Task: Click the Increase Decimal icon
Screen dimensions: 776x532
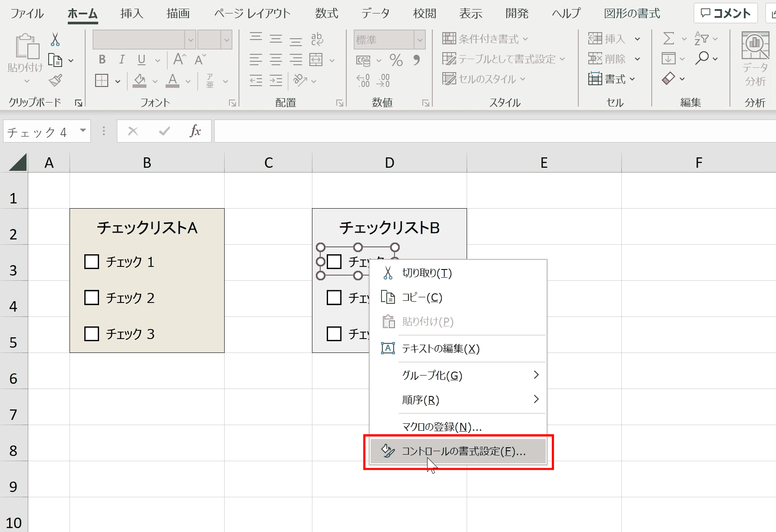Action: [363, 80]
